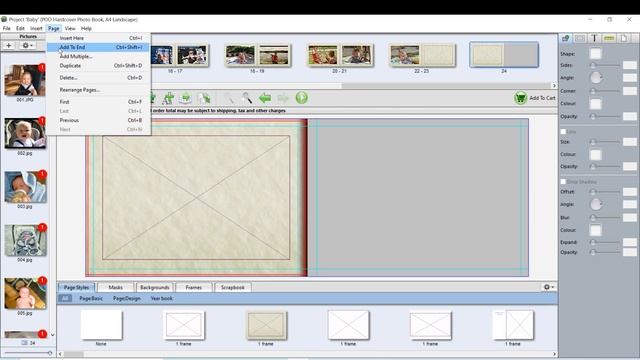Click the All filter button

65,298
